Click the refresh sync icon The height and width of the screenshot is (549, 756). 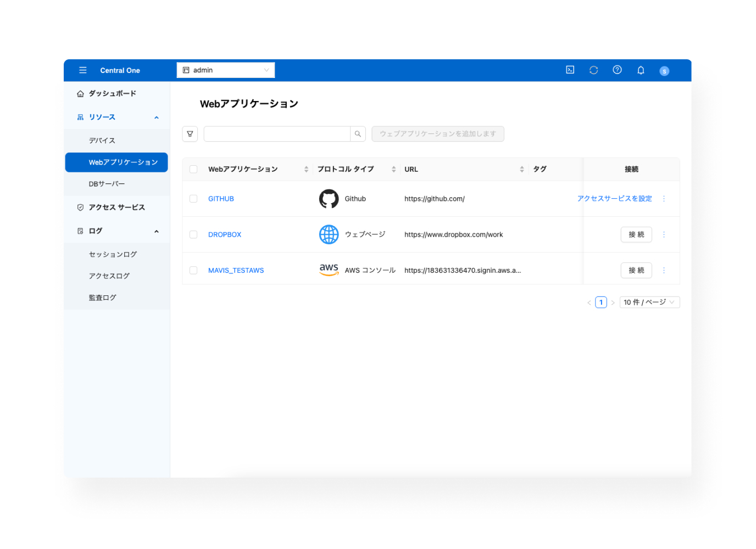click(x=593, y=70)
